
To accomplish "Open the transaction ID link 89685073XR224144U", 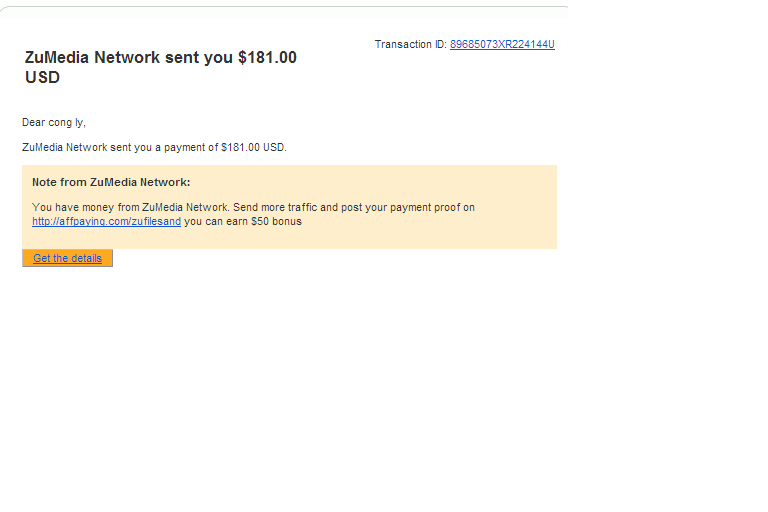I will (x=502, y=45).
